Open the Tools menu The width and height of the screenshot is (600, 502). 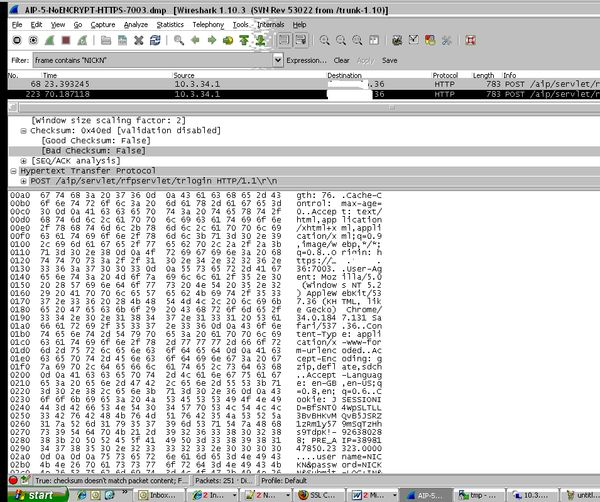(x=241, y=24)
